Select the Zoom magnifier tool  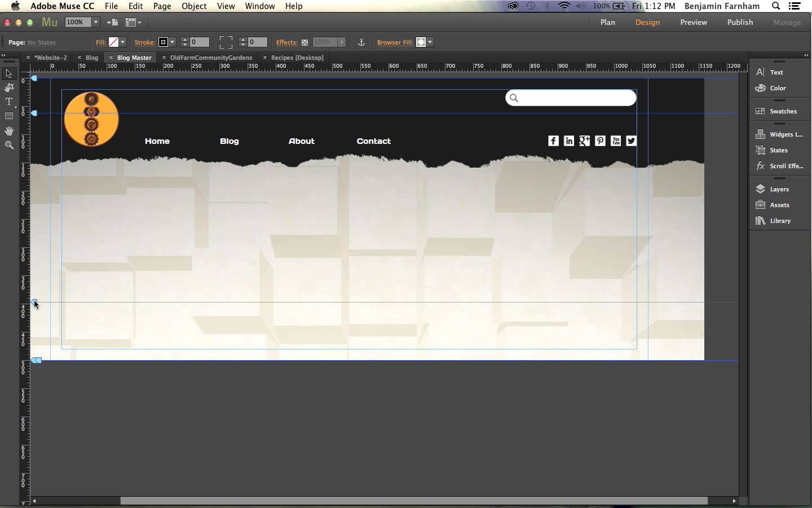pyautogui.click(x=9, y=145)
